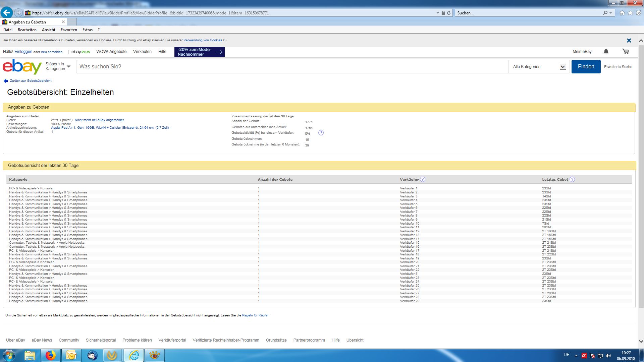
Task: Click help icon next to Letztes Gebot
Action: tap(572, 179)
